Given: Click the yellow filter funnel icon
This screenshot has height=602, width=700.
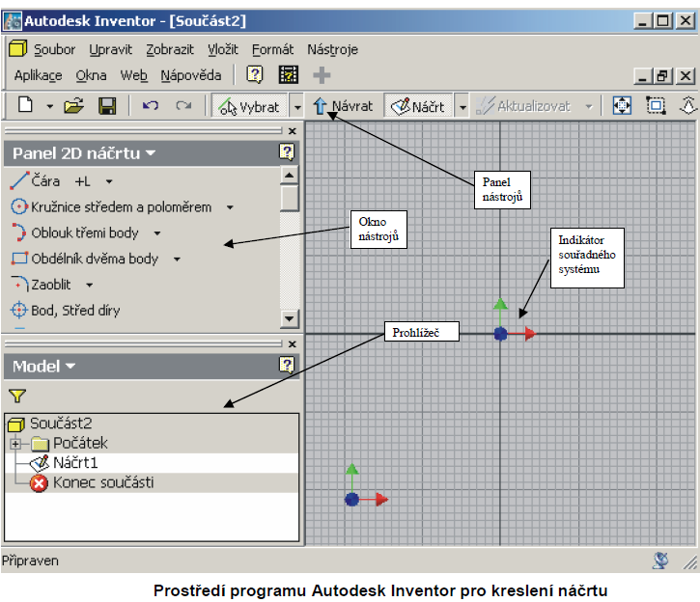Looking at the screenshot, I should [17, 396].
